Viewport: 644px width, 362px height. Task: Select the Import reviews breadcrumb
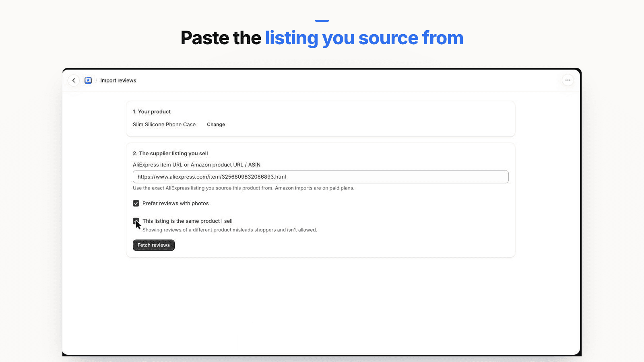click(x=118, y=80)
